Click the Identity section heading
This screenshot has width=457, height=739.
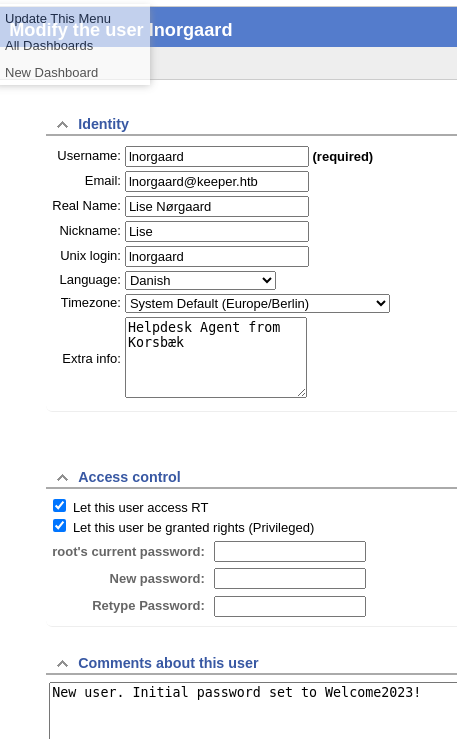tap(103, 124)
